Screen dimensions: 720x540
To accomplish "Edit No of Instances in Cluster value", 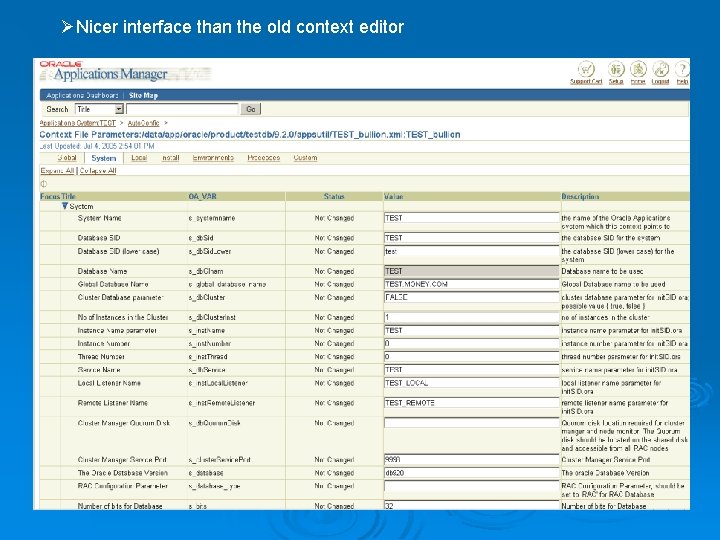I will 471,317.
